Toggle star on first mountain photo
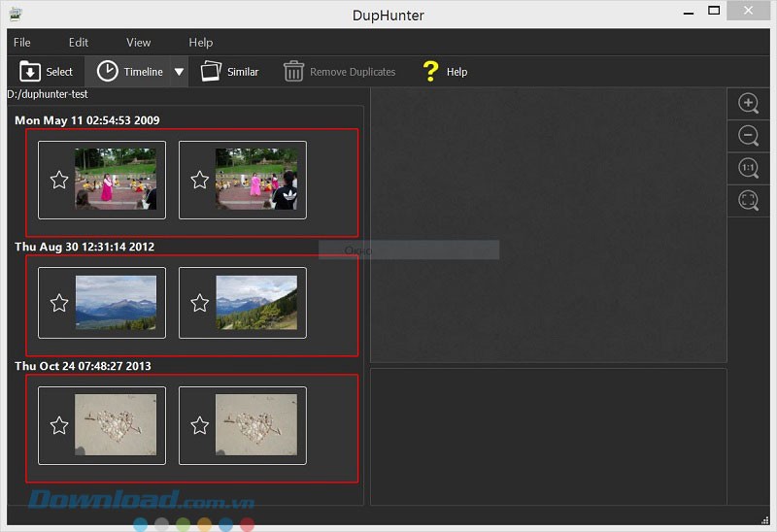 click(59, 303)
